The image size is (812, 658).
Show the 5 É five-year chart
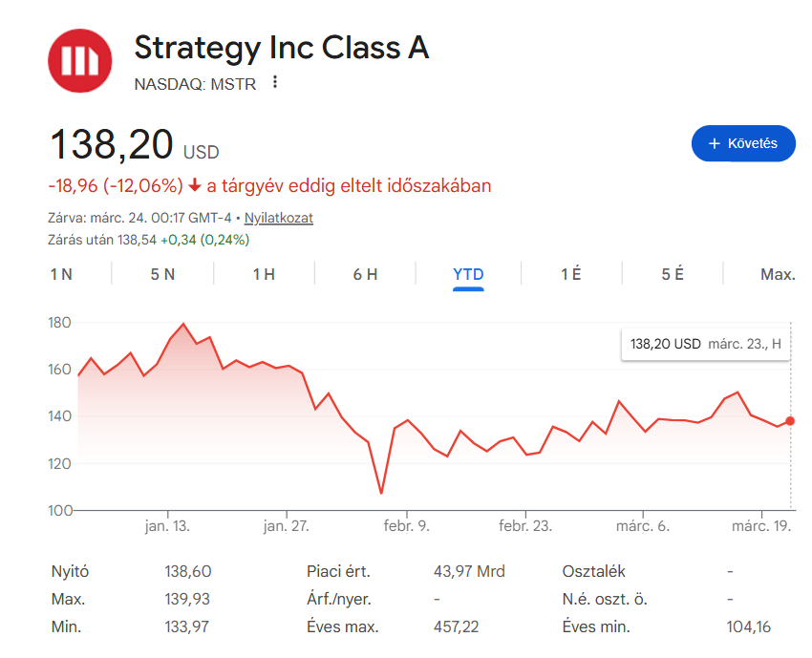tap(673, 274)
